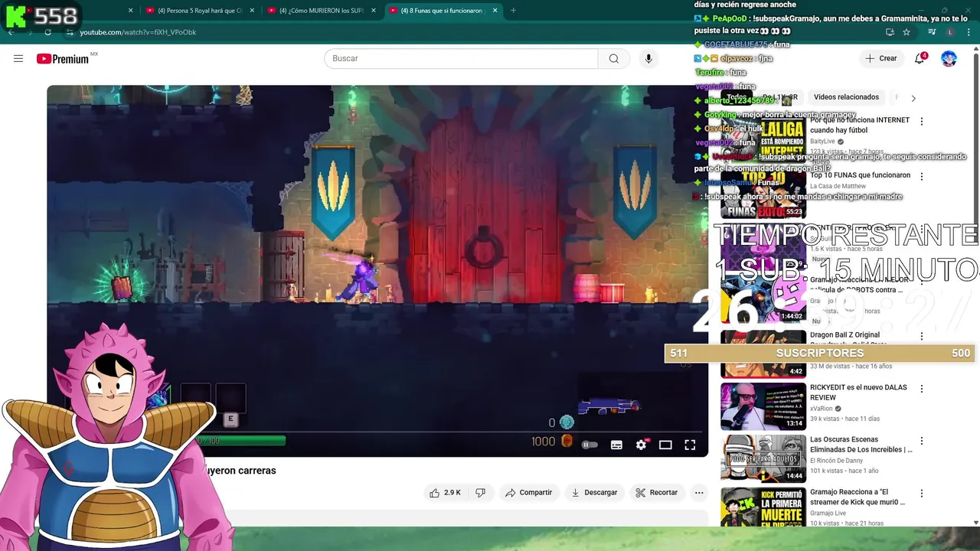Select 'Videos relacionados' filter chip
The width and height of the screenshot is (980, 551).
(x=846, y=97)
